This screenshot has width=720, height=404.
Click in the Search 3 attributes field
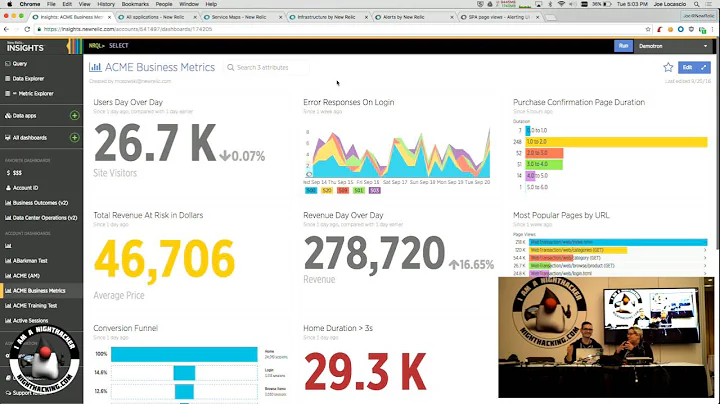click(x=266, y=67)
